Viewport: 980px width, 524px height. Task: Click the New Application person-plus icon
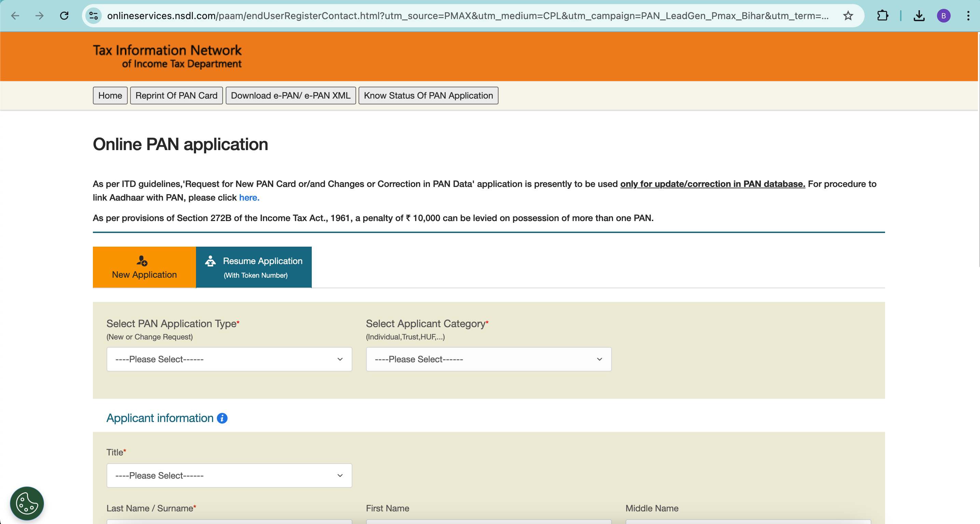click(142, 261)
